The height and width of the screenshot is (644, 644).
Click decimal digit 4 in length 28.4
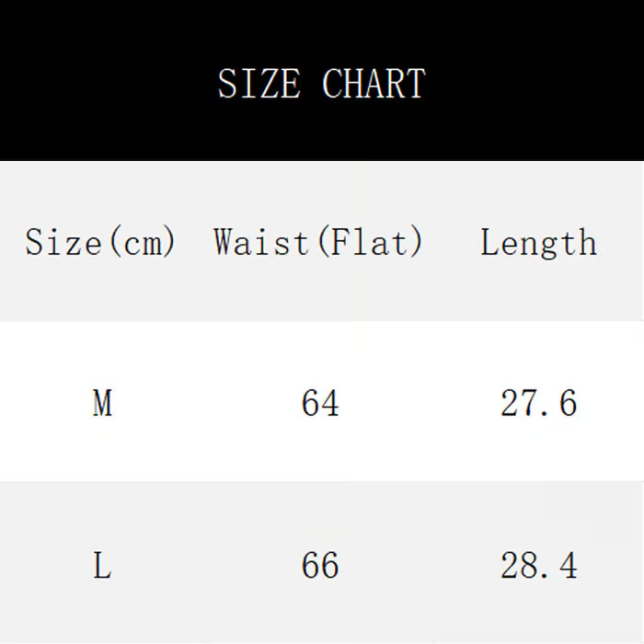coord(569,565)
